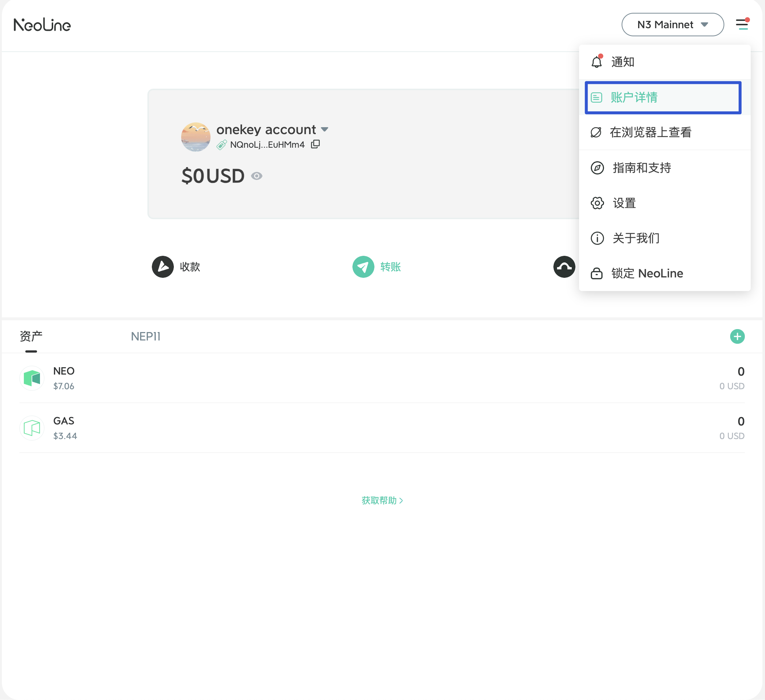
Task: Click the GAS token icon
Action: click(32, 428)
